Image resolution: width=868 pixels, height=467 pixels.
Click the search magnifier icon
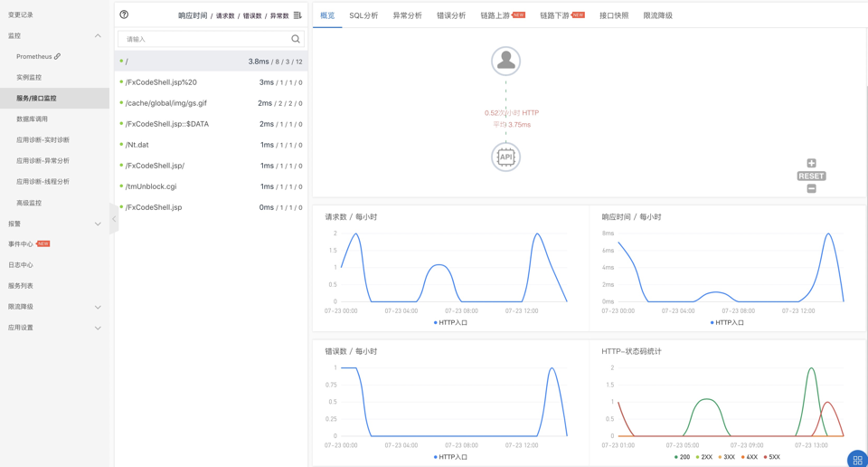pyautogui.click(x=296, y=39)
